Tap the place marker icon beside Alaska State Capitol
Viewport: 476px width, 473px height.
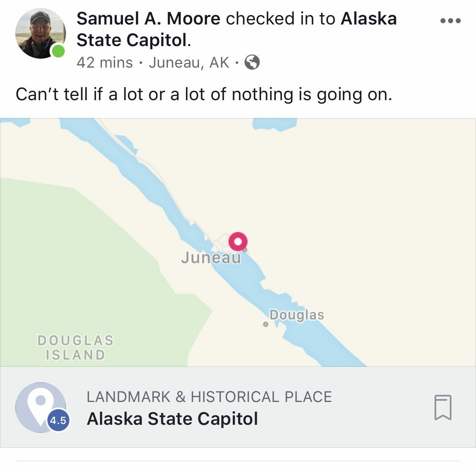(40, 407)
